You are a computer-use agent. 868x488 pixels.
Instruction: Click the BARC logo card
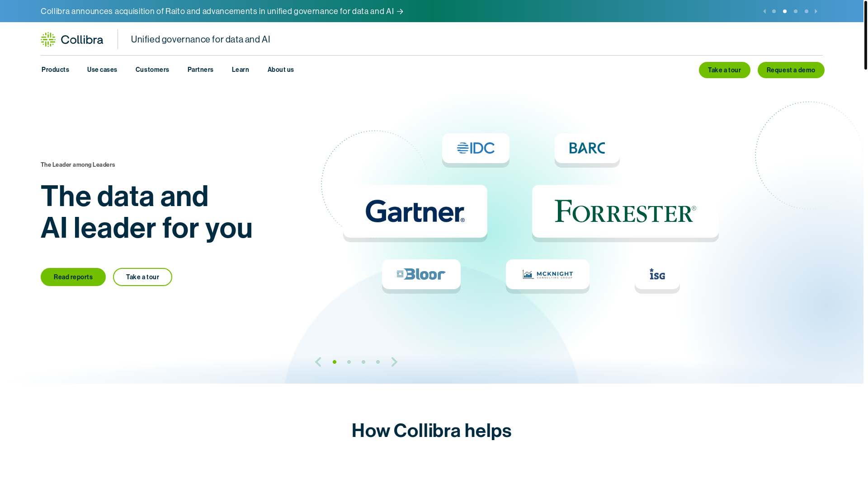point(587,148)
